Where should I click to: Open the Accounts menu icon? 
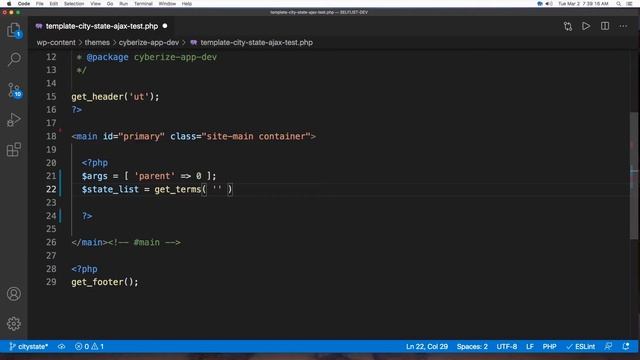click(14, 294)
